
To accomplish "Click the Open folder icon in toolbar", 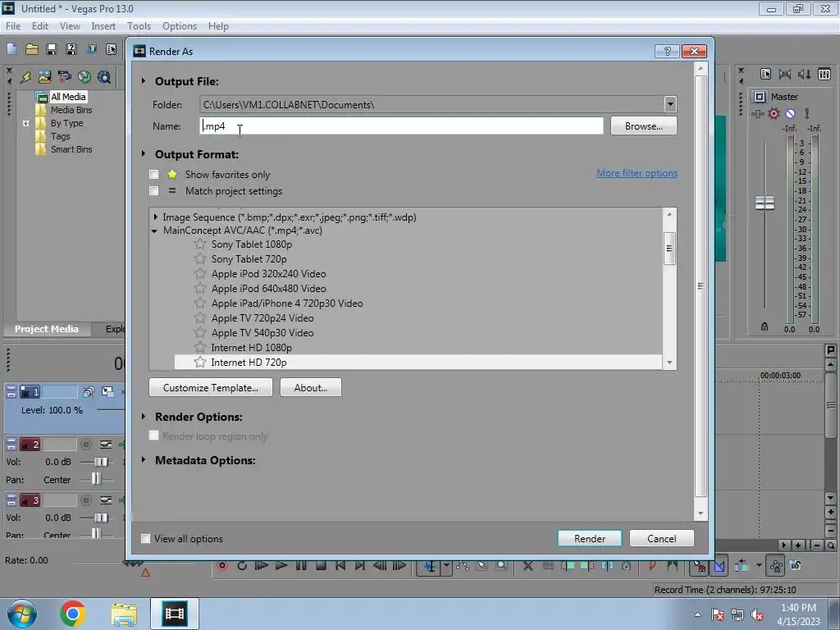I will pyautogui.click(x=32, y=49).
